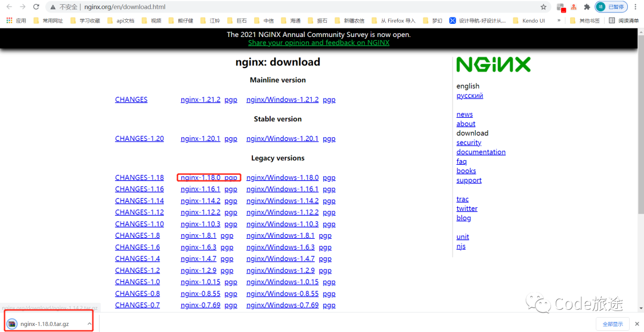Viewport: 644px width, 332px height.
Task: Download nginx-1.14.2 source
Action: (x=200, y=201)
